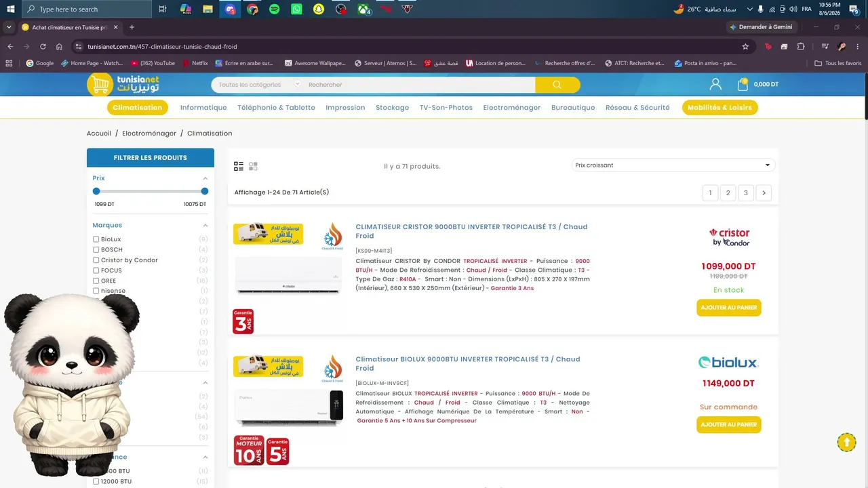Open the user account icon
This screenshot has height=488, width=868.
(715, 84)
